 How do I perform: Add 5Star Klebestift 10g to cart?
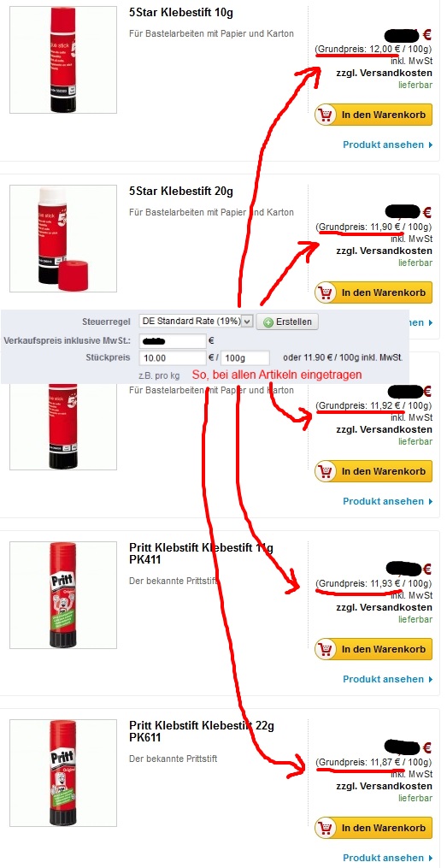(x=373, y=115)
